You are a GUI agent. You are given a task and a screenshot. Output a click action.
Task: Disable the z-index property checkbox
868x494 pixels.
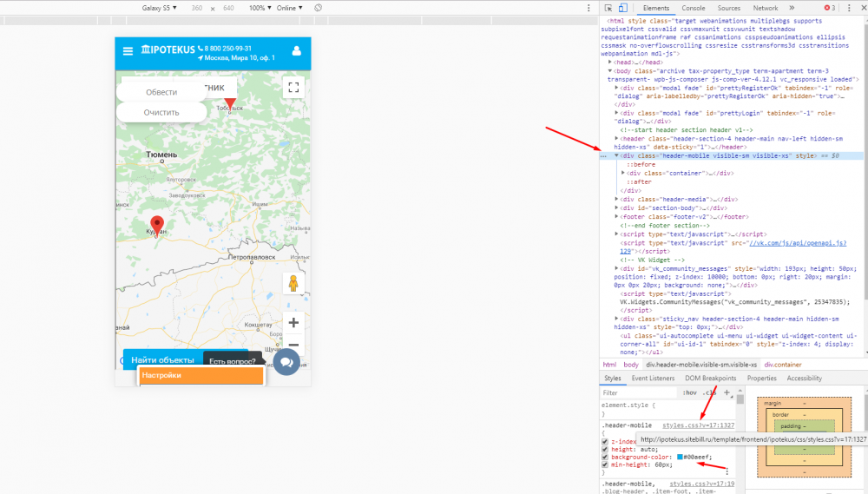pyautogui.click(x=604, y=442)
